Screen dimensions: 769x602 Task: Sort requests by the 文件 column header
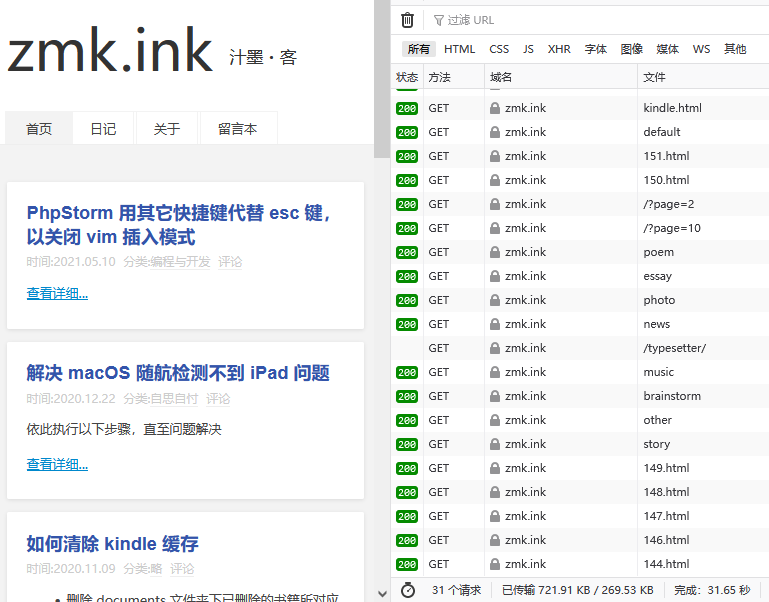tap(654, 77)
